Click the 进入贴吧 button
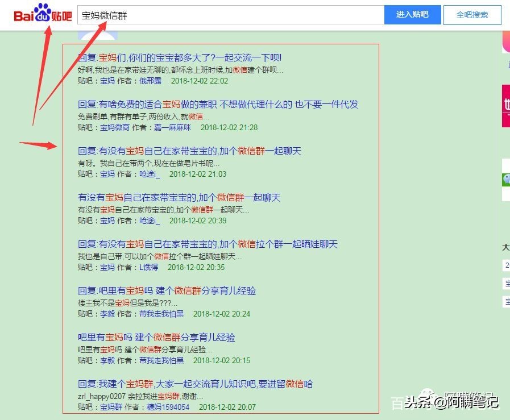Viewport: 510px width, 420px height. click(412, 15)
